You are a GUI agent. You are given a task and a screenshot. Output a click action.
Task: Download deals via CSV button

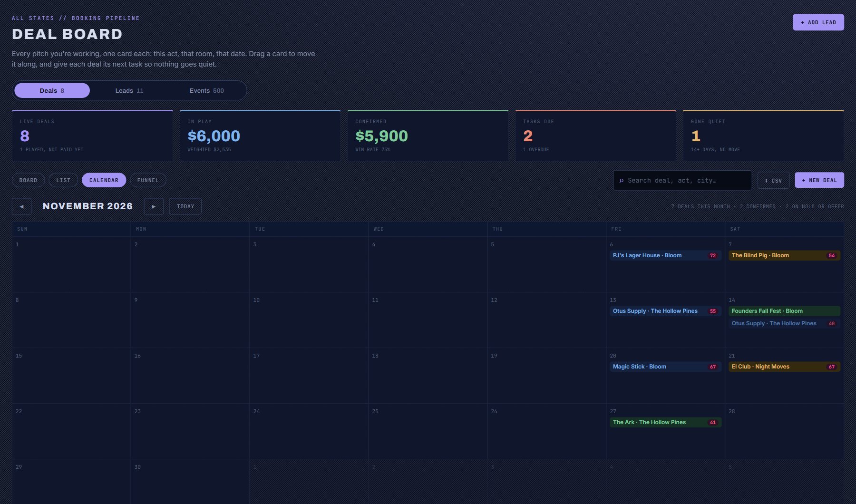773,180
